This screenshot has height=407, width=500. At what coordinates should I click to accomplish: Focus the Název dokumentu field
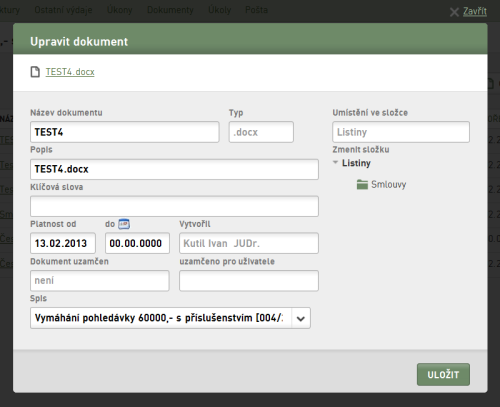pos(125,132)
